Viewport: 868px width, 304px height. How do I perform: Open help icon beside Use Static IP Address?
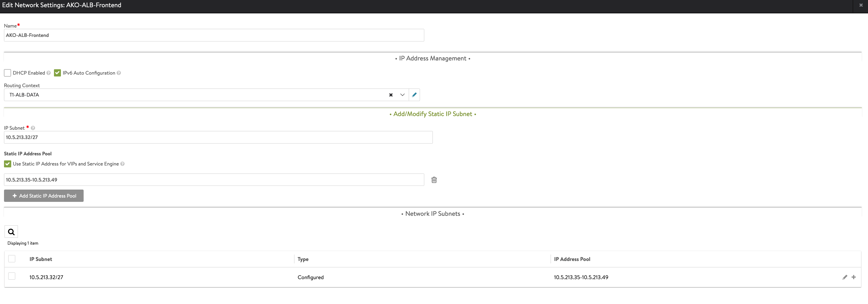tap(123, 164)
